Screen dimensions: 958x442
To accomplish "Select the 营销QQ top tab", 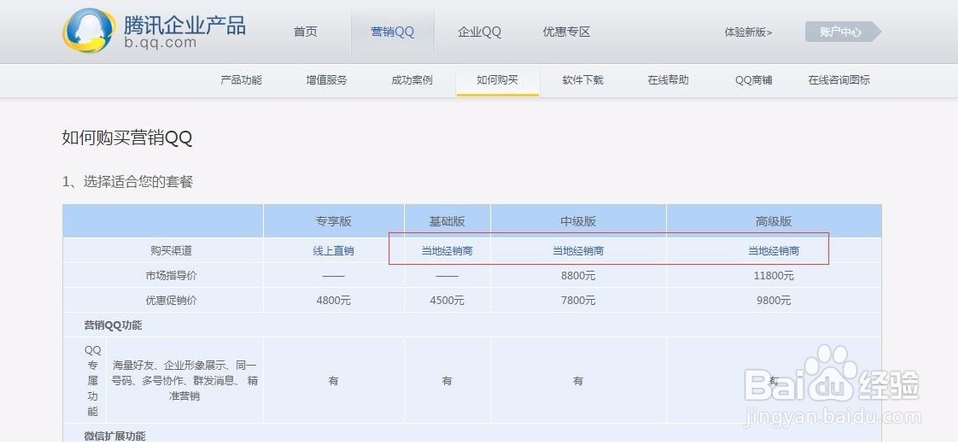I will click(392, 32).
